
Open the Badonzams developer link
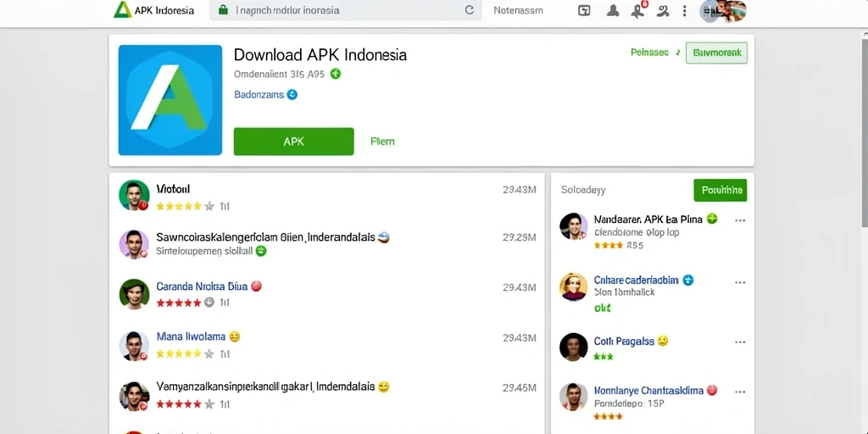pyautogui.click(x=259, y=95)
